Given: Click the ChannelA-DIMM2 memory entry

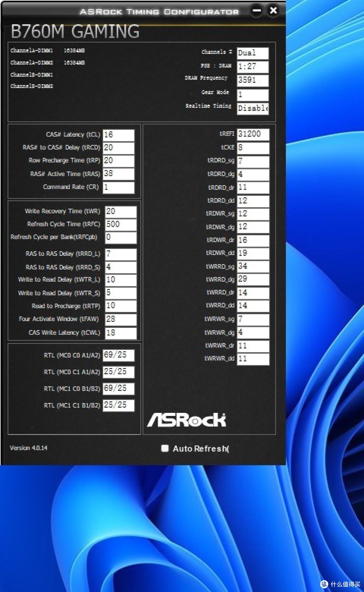Looking at the screenshot, I should click(48, 63).
